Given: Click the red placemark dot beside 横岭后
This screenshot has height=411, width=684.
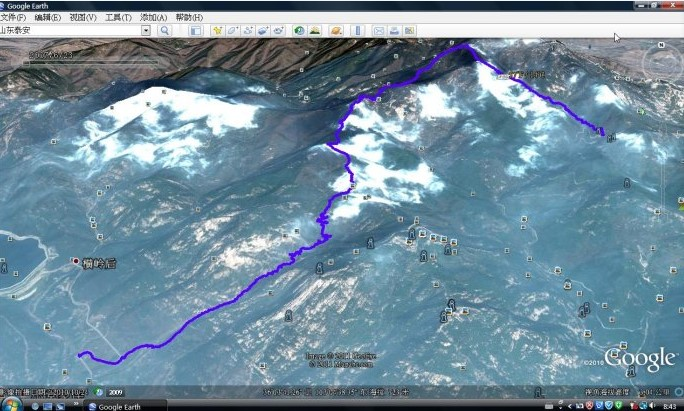Looking at the screenshot, I should pyautogui.click(x=76, y=261).
